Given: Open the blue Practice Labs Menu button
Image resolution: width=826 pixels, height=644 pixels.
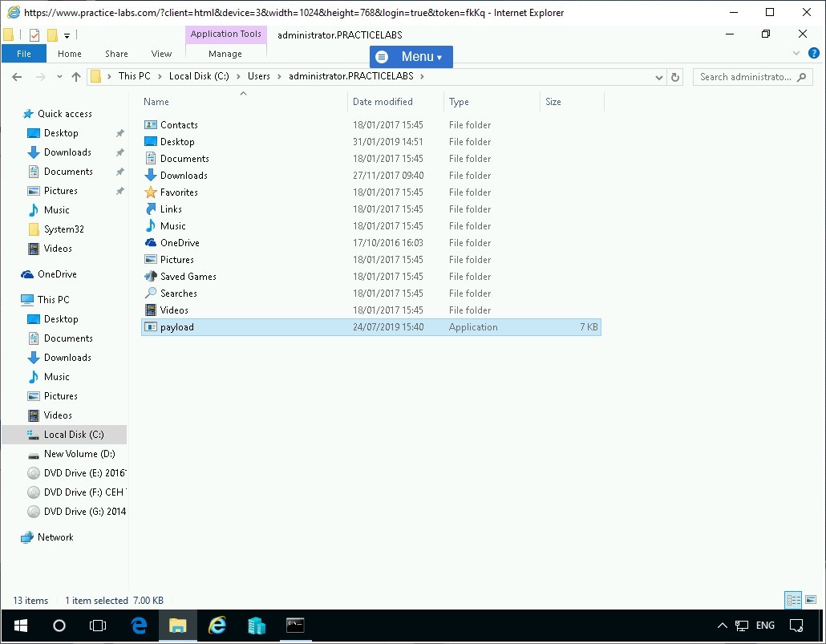Looking at the screenshot, I should (411, 56).
